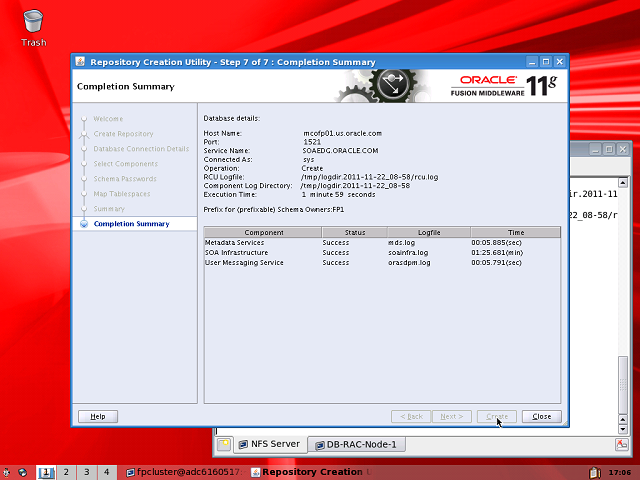The image size is (640, 480).
Task: Click the disabled Next button
Action: (452, 416)
